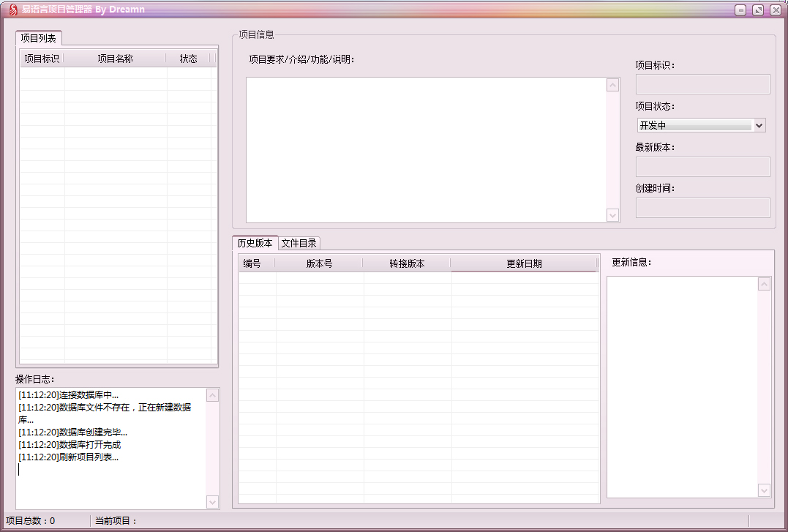This screenshot has width=788, height=532.
Task: Click the 项目要求/介绍/功能/说明 label
Action: click(x=302, y=59)
